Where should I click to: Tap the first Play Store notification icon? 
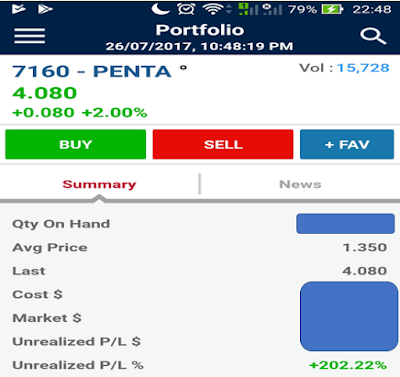click(19, 9)
